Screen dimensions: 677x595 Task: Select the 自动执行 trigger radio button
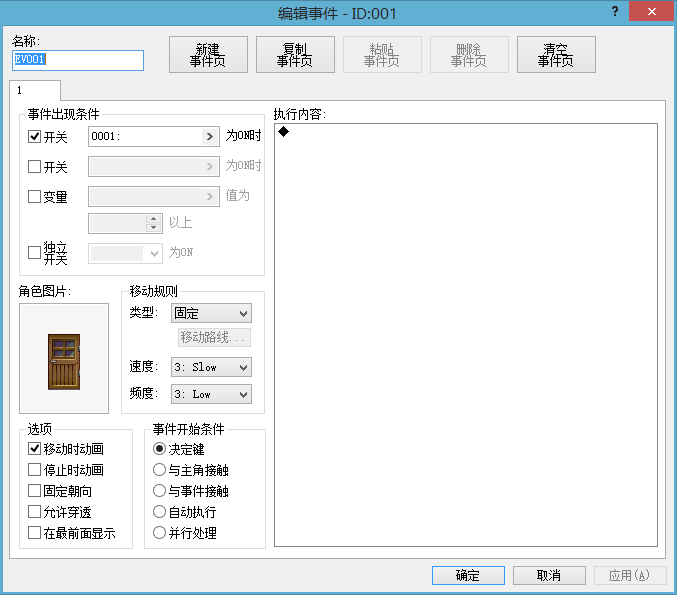(x=159, y=512)
